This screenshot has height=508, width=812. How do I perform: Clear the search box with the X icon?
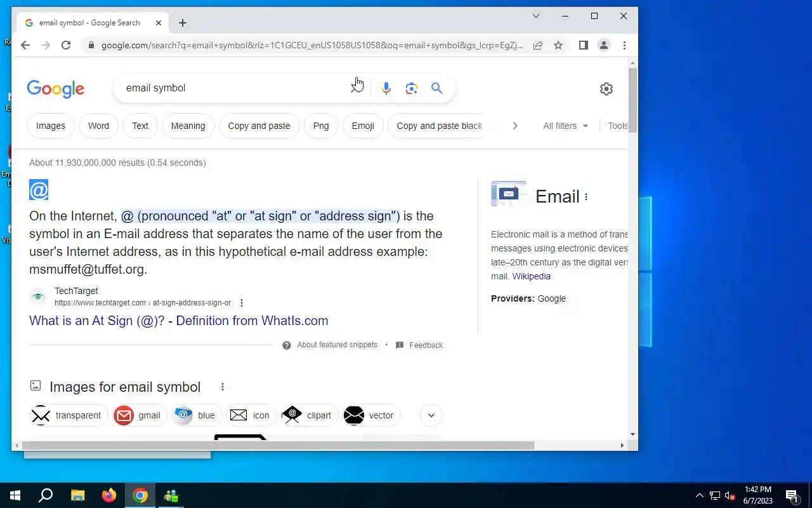pos(357,88)
